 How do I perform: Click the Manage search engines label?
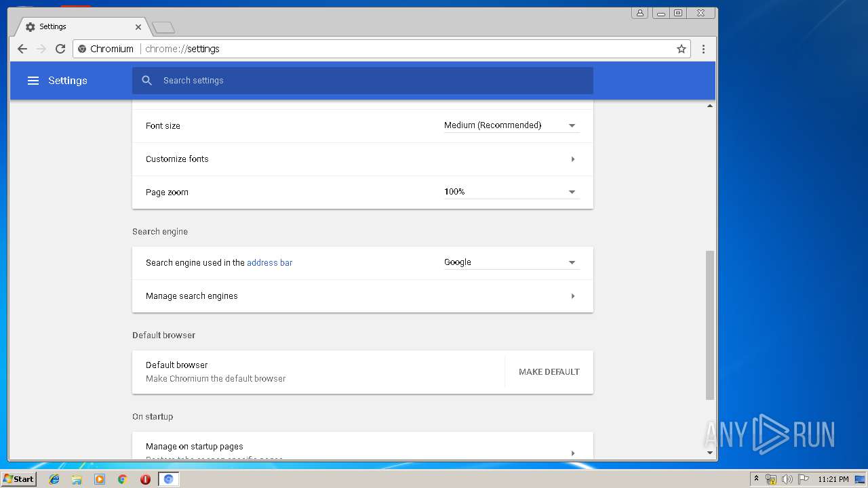coord(192,296)
